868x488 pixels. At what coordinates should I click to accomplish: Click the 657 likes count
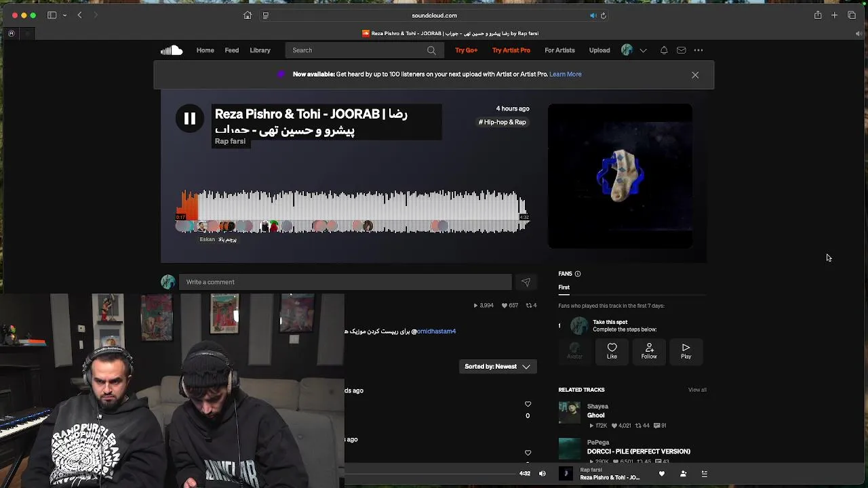coord(509,306)
